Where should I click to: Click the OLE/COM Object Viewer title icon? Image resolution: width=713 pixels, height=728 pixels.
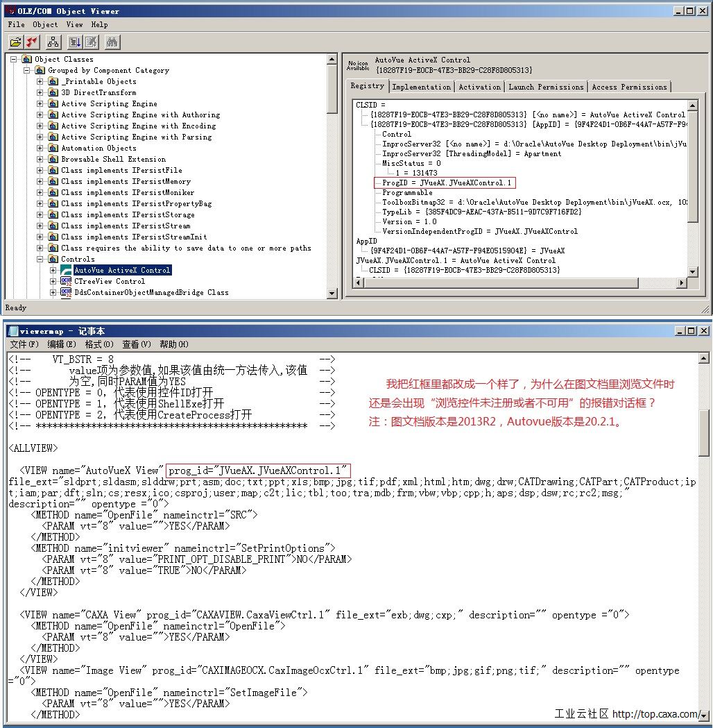(x=12, y=10)
